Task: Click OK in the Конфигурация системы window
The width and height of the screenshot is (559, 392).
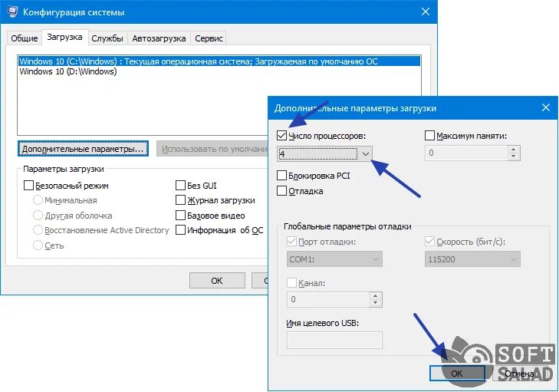Action: click(217, 281)
